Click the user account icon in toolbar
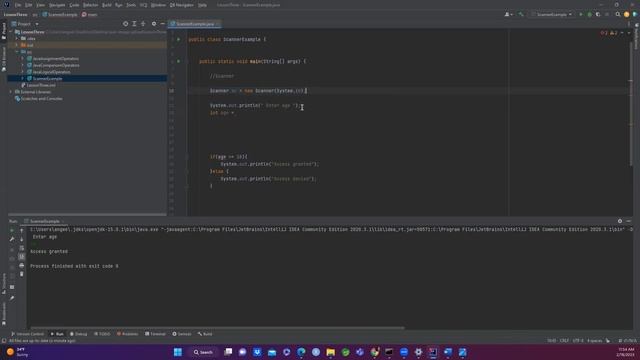 pyautogui.click(x=508, y=14)
